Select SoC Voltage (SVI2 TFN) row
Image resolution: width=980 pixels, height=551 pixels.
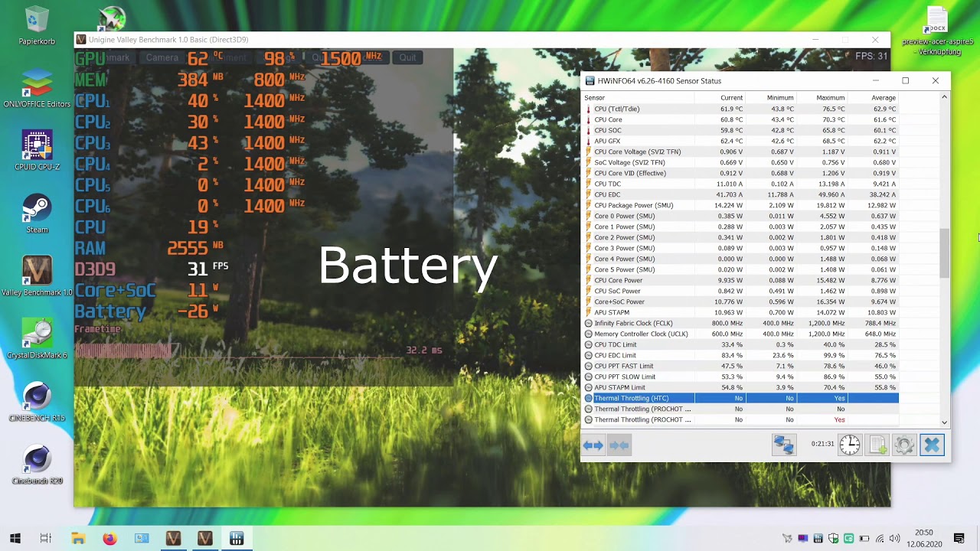(740, 162)
